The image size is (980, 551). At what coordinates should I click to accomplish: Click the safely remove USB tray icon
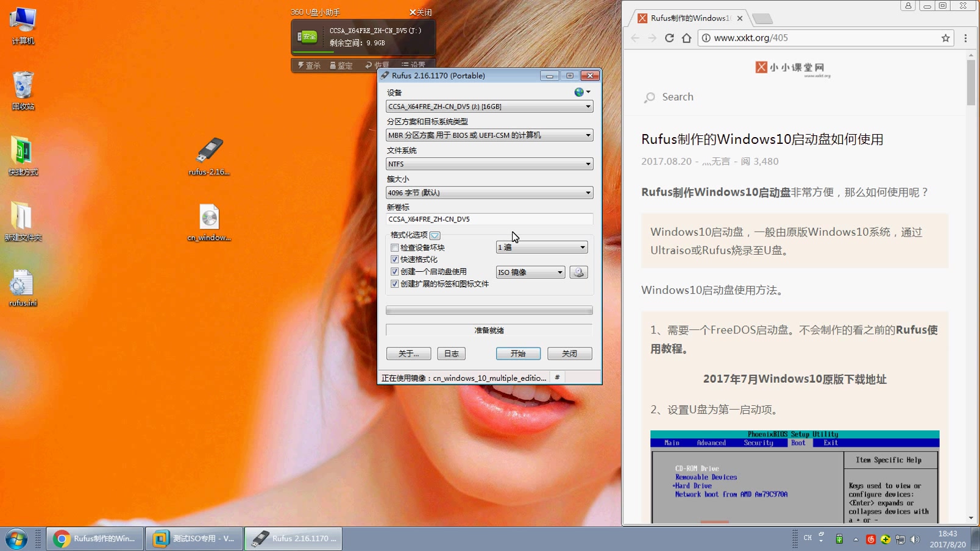click(839, 539)
